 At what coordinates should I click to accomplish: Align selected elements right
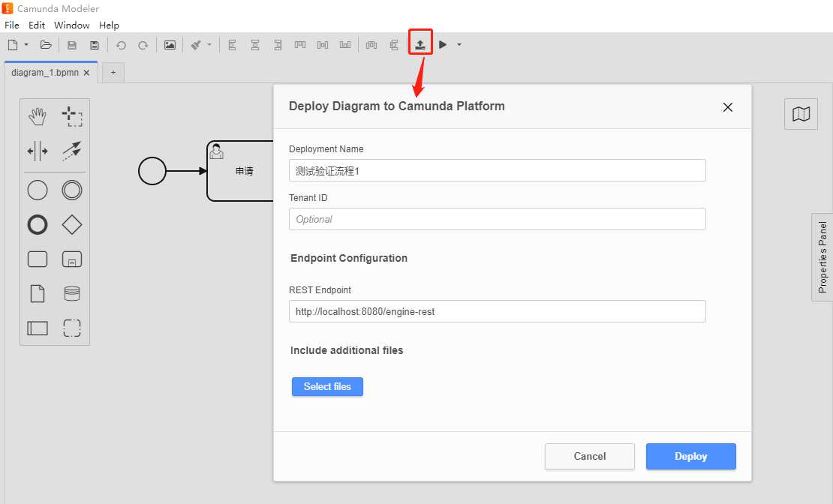tap(278, 45)
